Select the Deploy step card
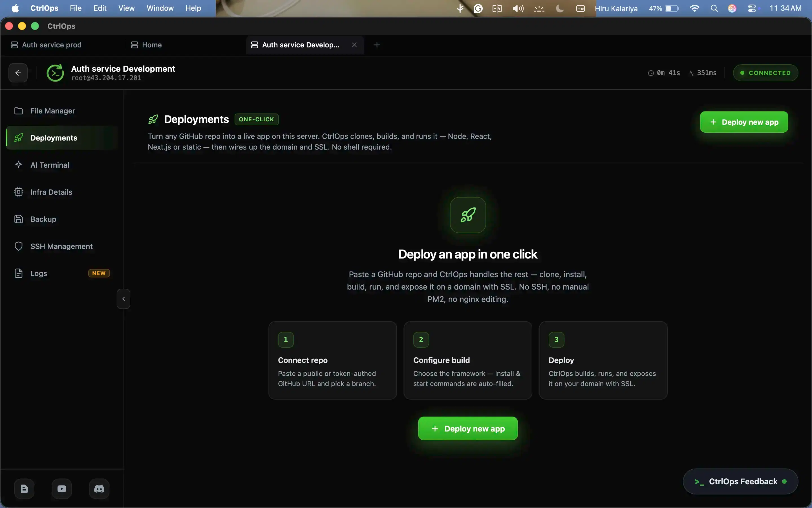The width and height of the screenshot is (812, 508). pos(603,360)
